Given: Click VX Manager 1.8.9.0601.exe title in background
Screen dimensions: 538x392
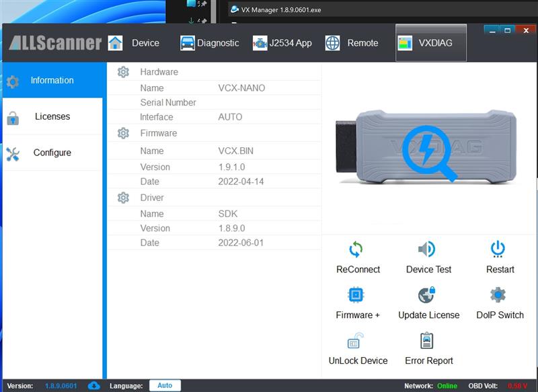Looking at the screenshot, I should (x=281, y=10).
